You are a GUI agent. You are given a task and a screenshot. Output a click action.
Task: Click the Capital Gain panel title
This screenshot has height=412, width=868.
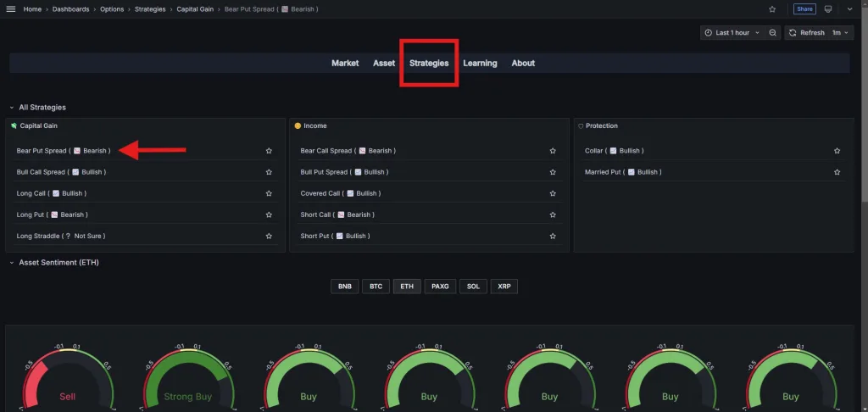pos(38,125)
